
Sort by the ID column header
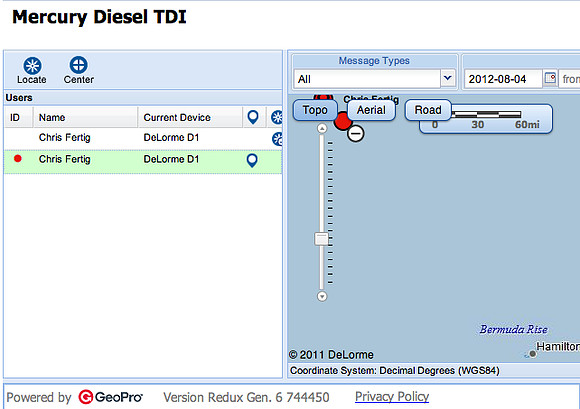(18, 117)
